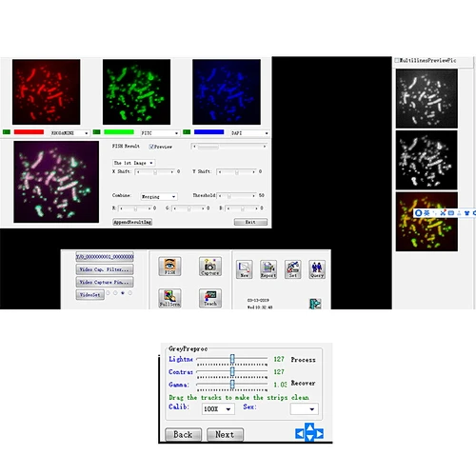This screenshot has width=476, height=476.
Task: Toggle the Preview checkbox
Action: pyautogui.click(x=151, y=147)
